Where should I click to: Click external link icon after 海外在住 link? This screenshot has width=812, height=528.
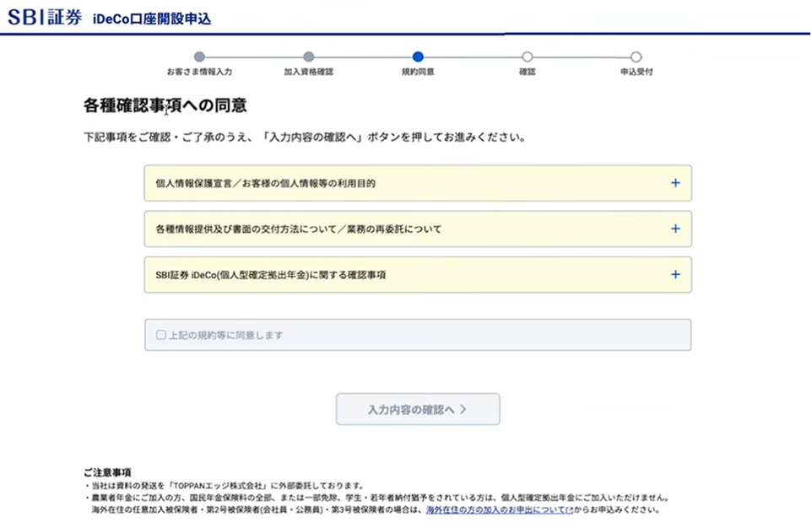pos(570,510)
